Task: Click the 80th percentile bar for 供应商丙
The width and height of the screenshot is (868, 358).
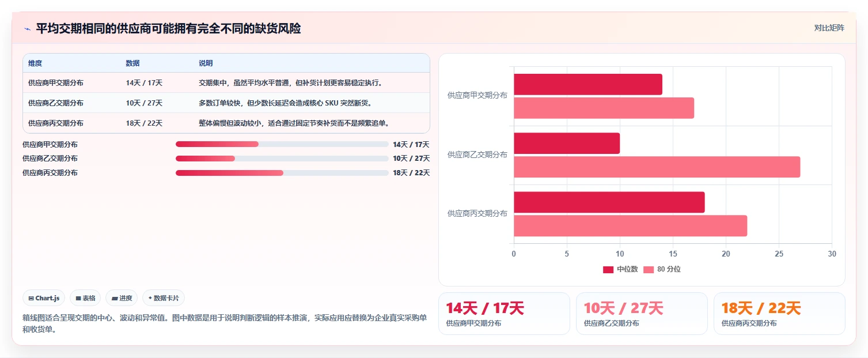Action: point(631,225)
